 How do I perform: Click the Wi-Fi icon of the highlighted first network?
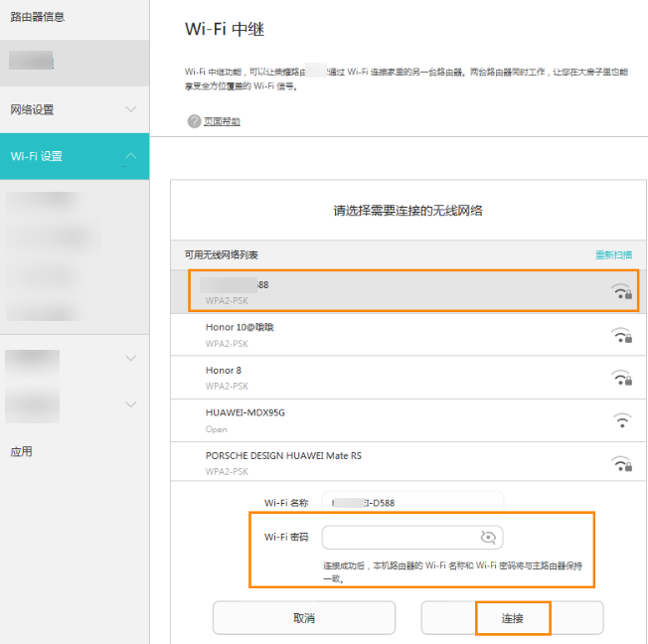[x=622, y=291]
